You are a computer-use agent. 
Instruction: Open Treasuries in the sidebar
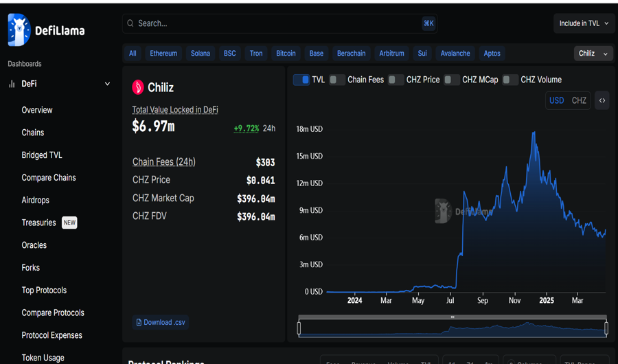point(38,223)
